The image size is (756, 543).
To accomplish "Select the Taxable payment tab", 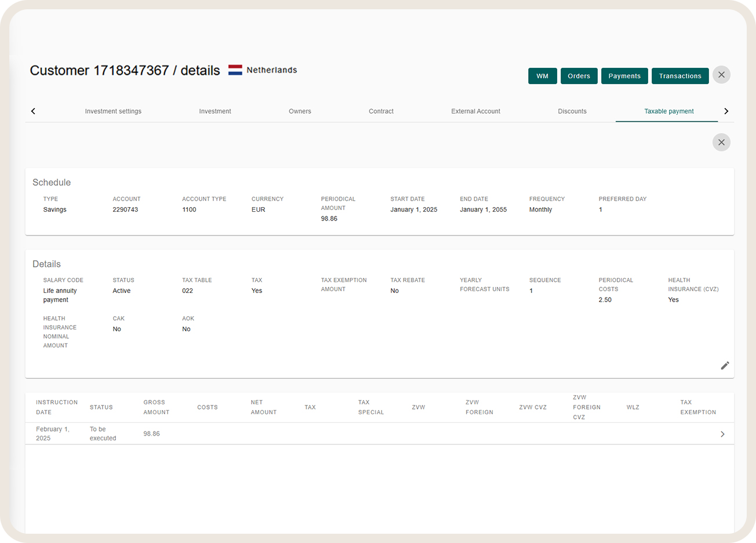I will point(667,111).
